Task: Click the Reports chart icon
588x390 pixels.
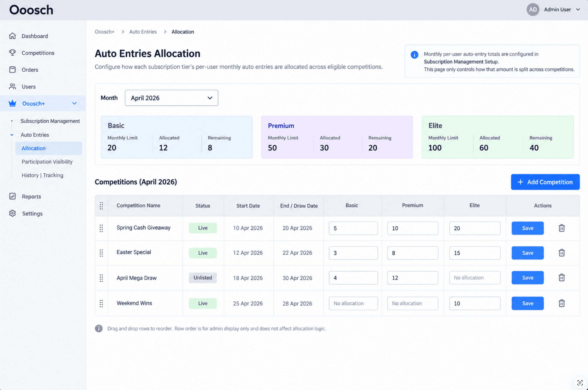Action: [12, 196]
